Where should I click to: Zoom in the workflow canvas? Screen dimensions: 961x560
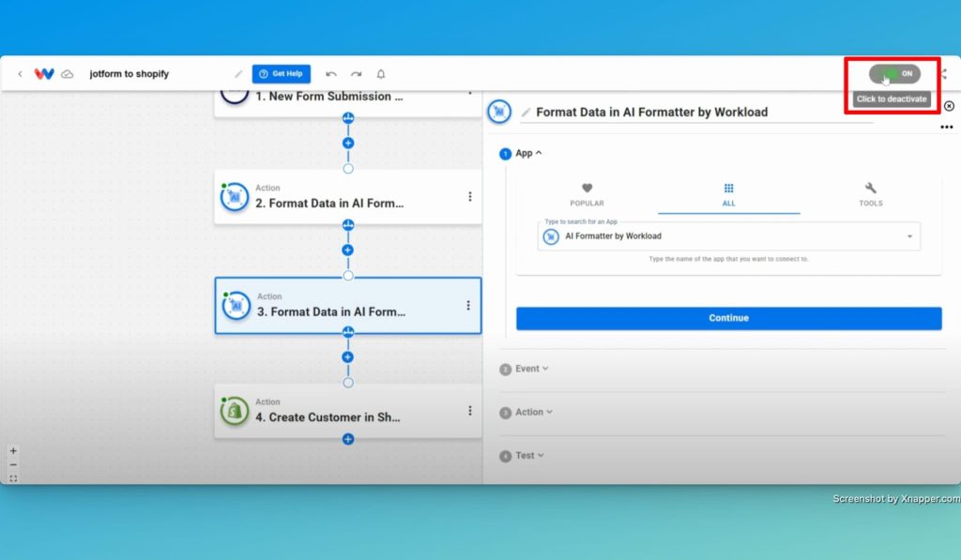[13, 450]
